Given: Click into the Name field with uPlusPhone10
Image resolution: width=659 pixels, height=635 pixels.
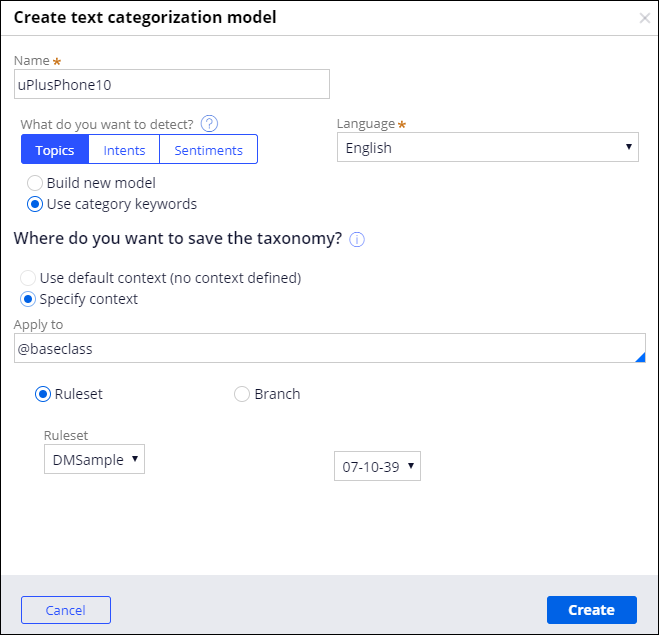Looking at the screenshot, I should pos(171,85).
